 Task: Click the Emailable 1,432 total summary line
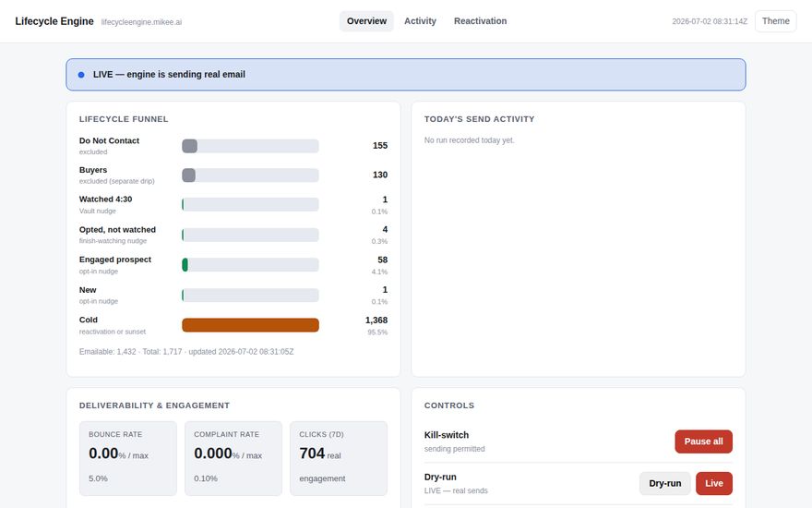pyautogui.click(x=186, y=352)
